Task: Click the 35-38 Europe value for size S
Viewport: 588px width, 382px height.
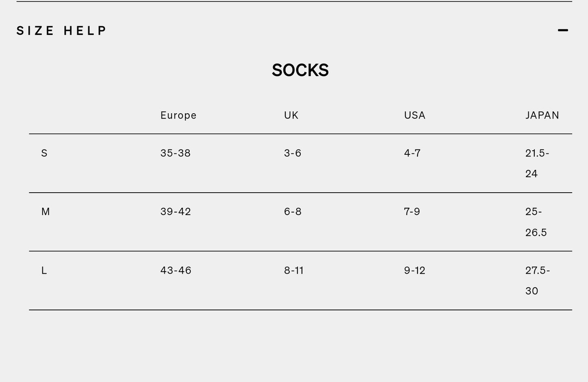Action: point(176,153)
